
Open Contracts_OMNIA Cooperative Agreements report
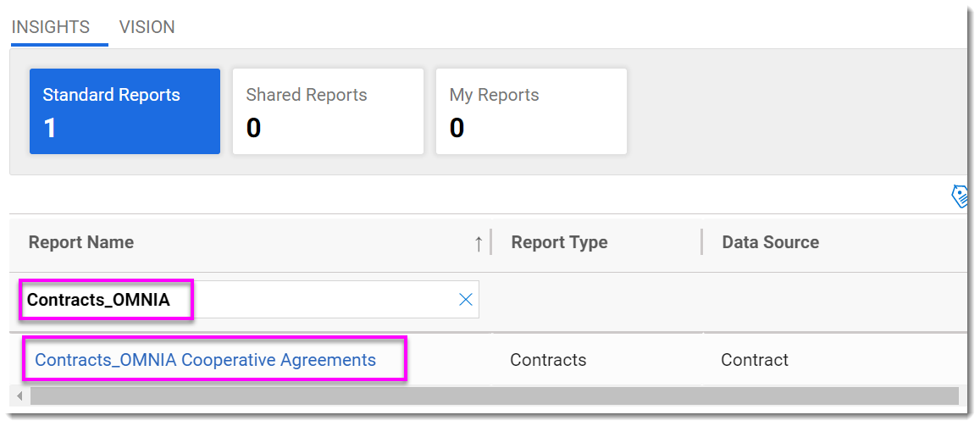(205, 360)
